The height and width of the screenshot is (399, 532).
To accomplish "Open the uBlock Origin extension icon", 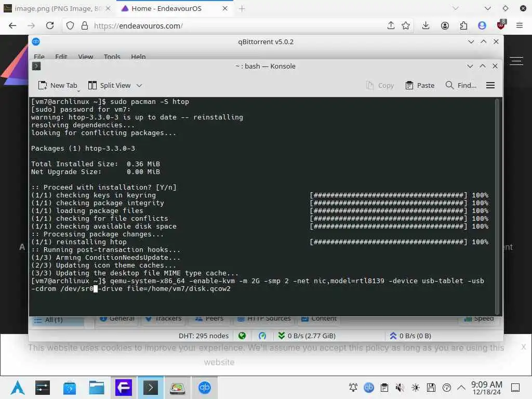I will click(501, 25).
